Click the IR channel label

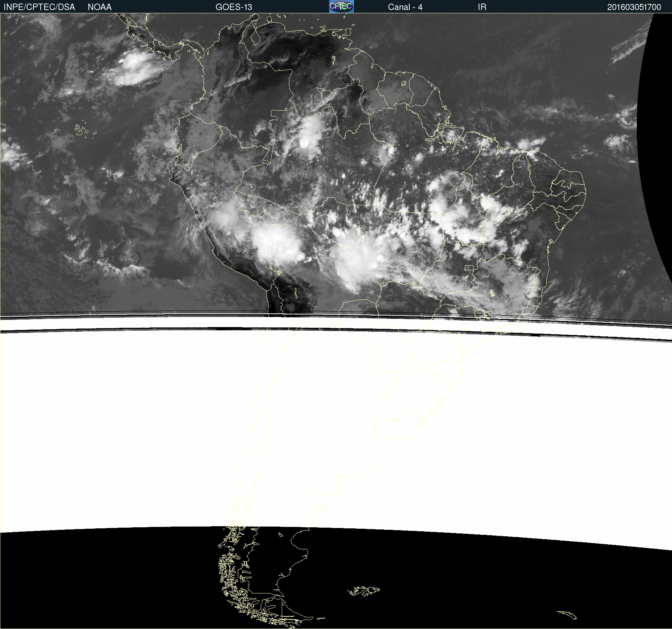tap(482, 7)
